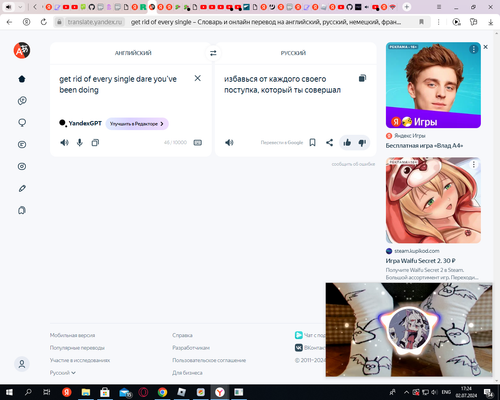Open Microsoft Store from taskbar

click(105, 392)
